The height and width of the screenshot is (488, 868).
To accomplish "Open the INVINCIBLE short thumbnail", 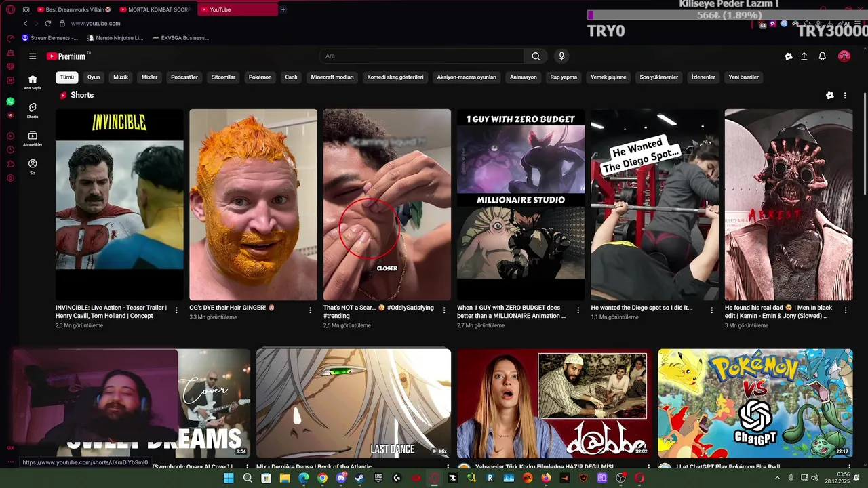I will (119, 205).
